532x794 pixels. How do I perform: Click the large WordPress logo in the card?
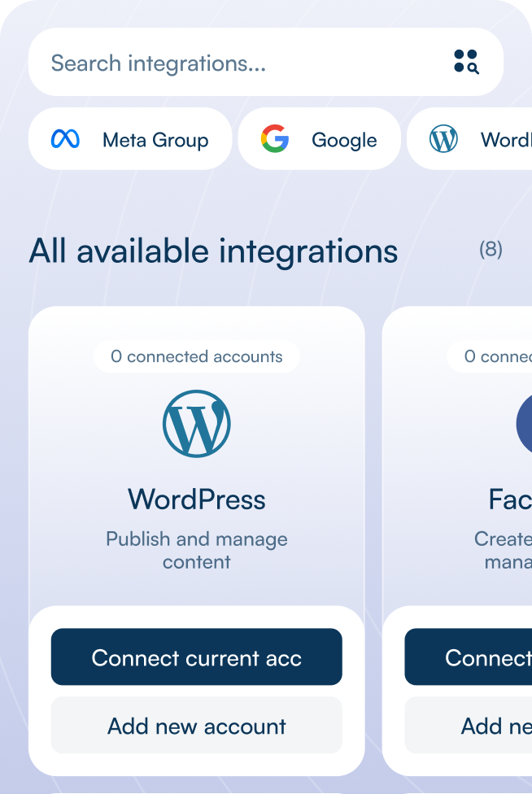tap(196, 424)
